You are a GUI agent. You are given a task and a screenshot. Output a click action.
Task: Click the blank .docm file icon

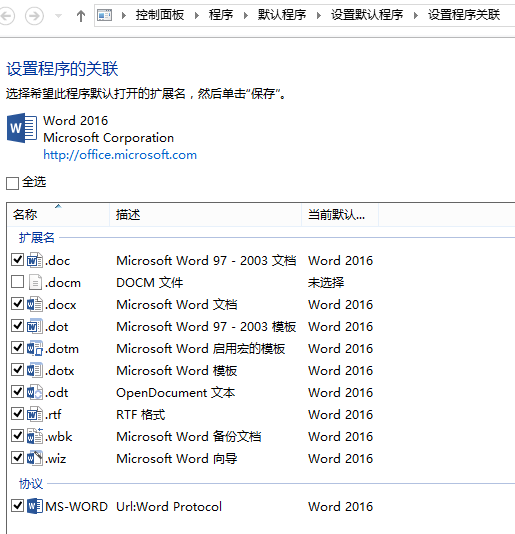tap(35, 282)
